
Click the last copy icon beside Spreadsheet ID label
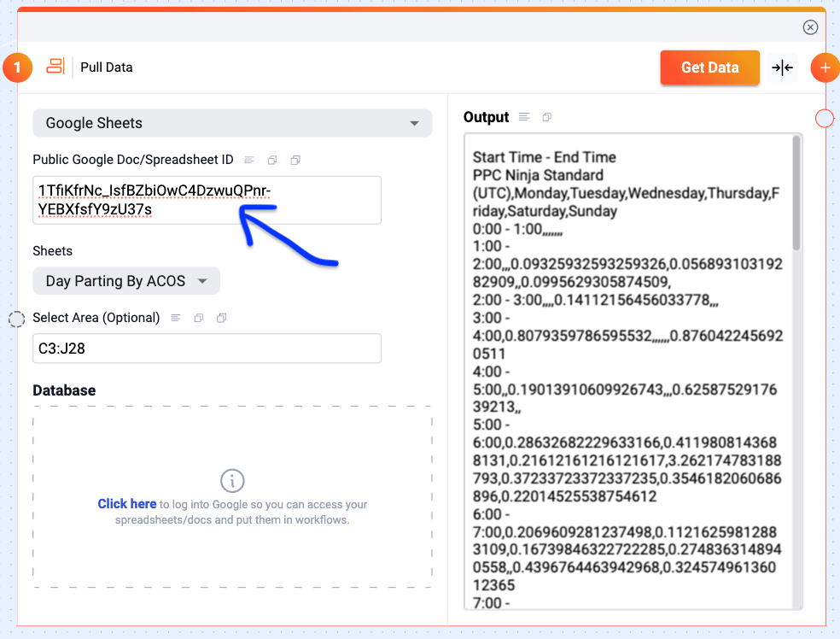click(295, 160)
